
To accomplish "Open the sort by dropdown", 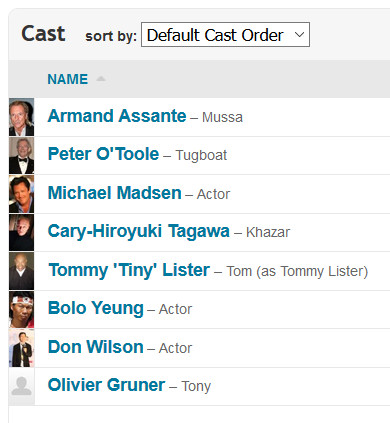I will pos(225,35).
